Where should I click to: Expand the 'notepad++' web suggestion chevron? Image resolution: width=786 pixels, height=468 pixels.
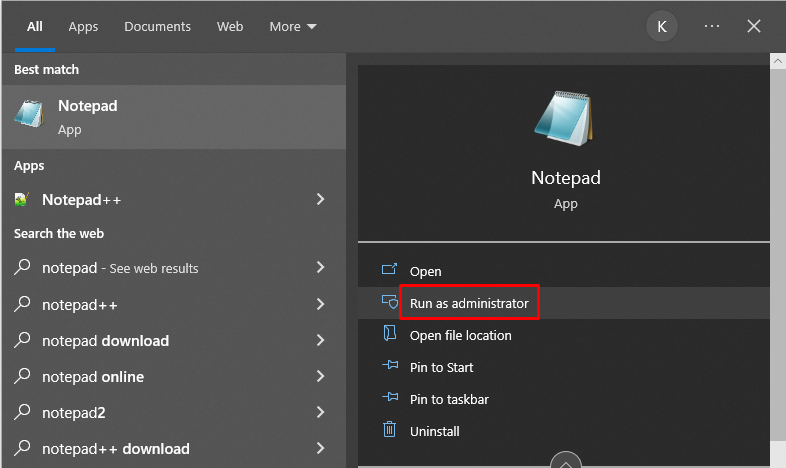[x=321, y=304]
